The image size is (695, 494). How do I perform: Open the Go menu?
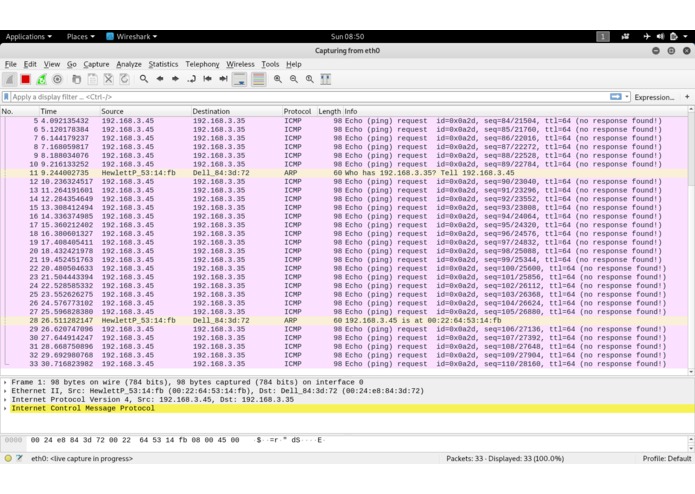click(x=72, y=64)
